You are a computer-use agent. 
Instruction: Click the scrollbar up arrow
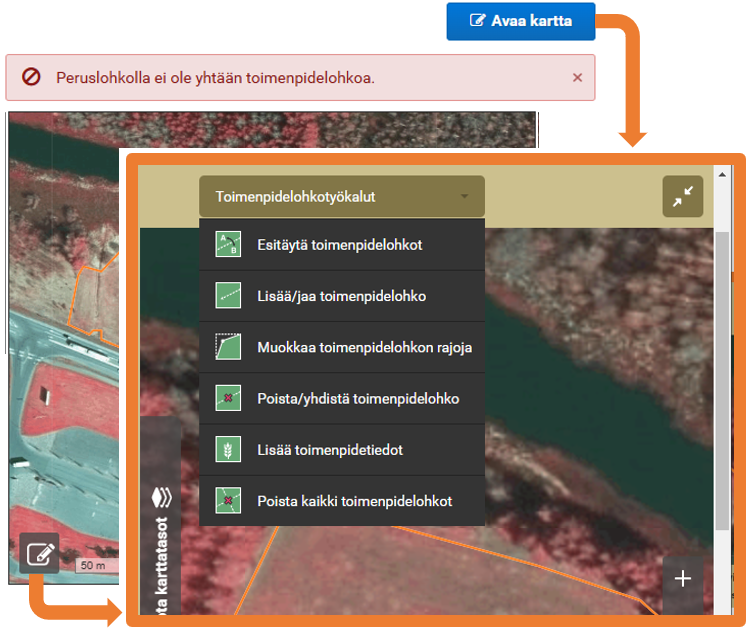(x=721, y=172)
